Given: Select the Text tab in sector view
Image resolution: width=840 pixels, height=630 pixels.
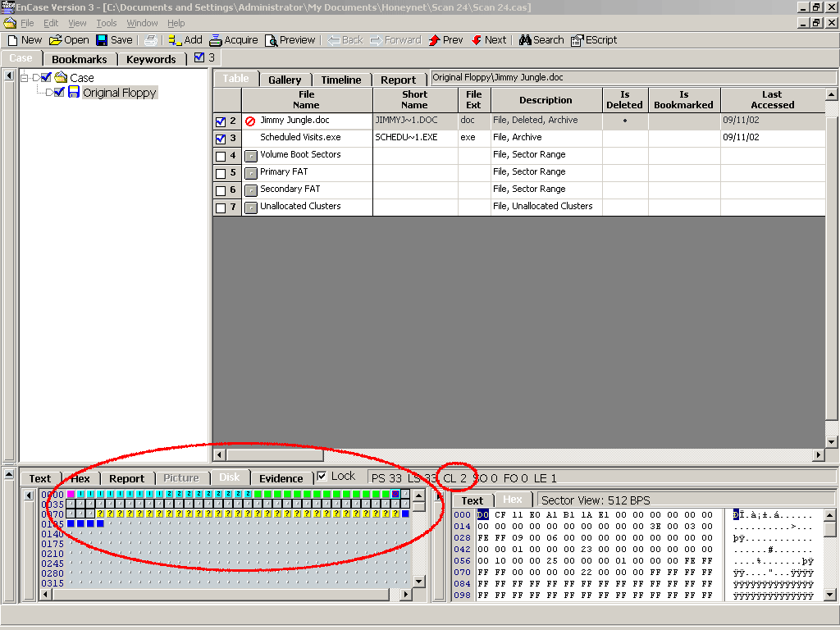Looking at the screenshot, I should [x=472, y=500].
